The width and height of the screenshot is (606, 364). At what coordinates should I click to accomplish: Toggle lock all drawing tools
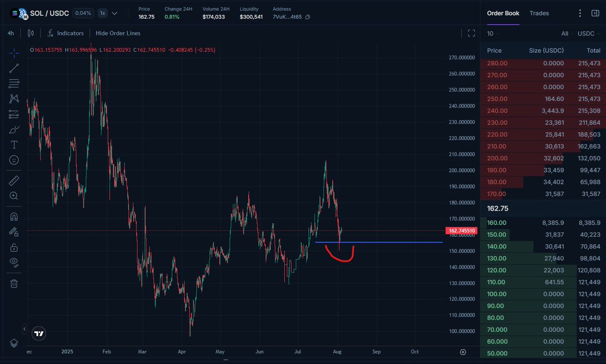point(14,247)
